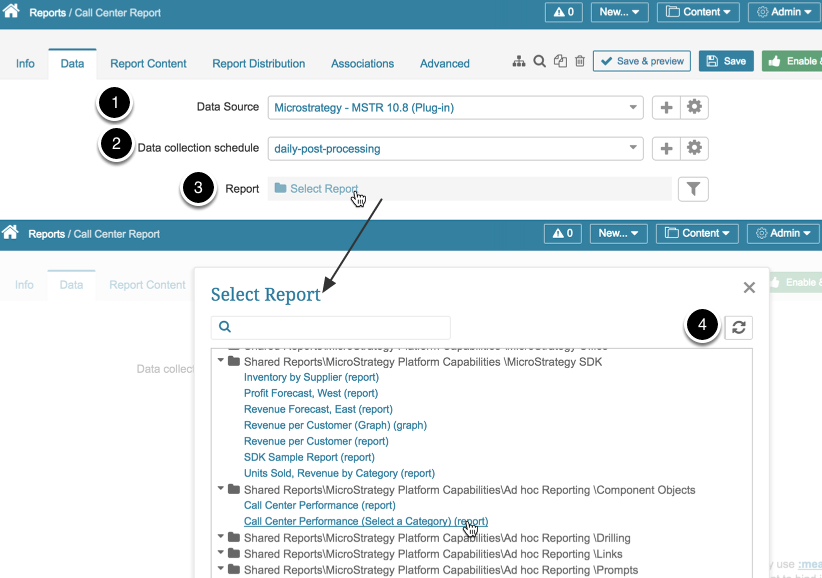Add a new data collection schedule with plus
The height and width of the screenshot is (578, 822).
pyautogui.click(x=666, y=148)
